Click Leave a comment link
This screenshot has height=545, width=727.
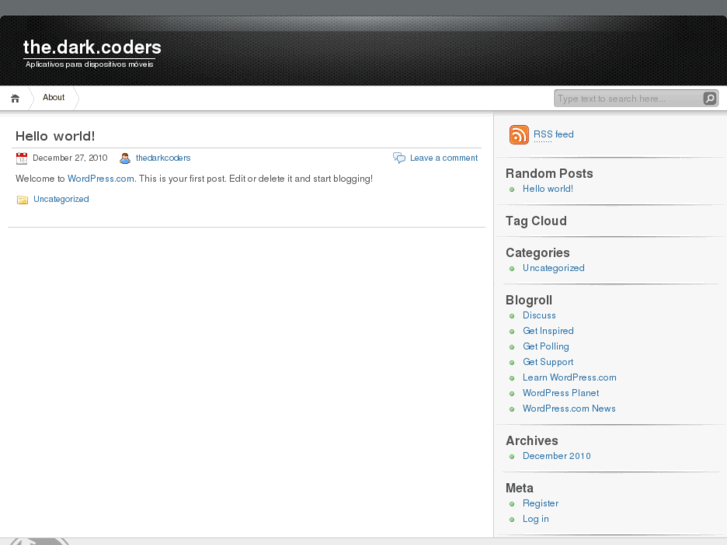[444, 158]
